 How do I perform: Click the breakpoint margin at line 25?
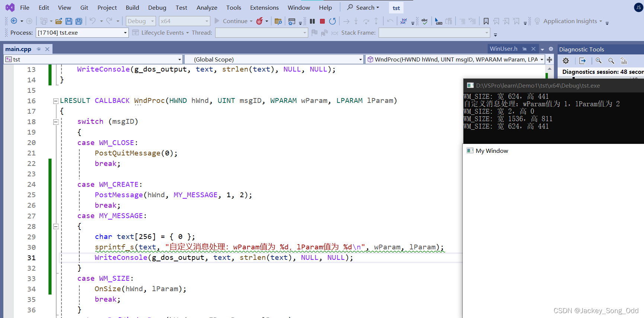tap(9, 195)
